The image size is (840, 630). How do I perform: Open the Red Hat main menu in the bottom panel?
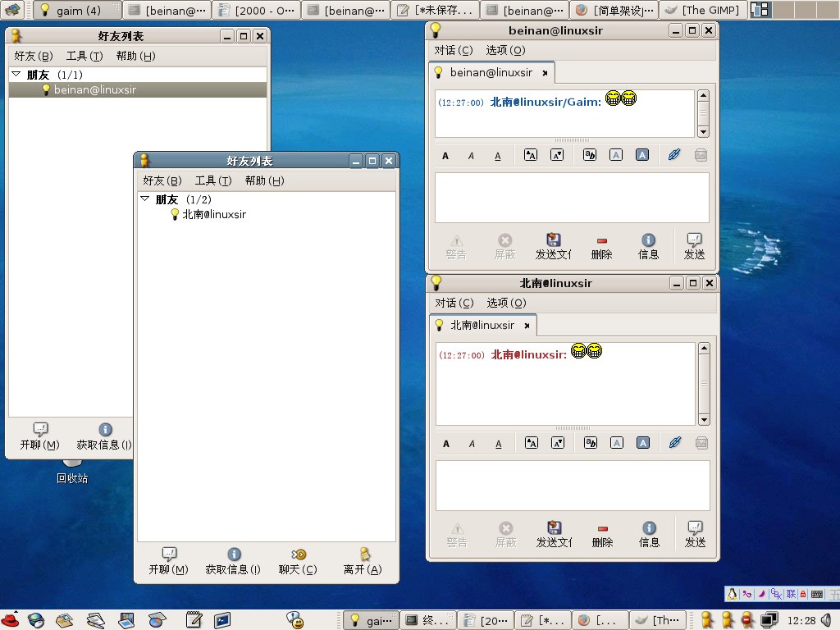pyautogui.click(x=11, y=620)
